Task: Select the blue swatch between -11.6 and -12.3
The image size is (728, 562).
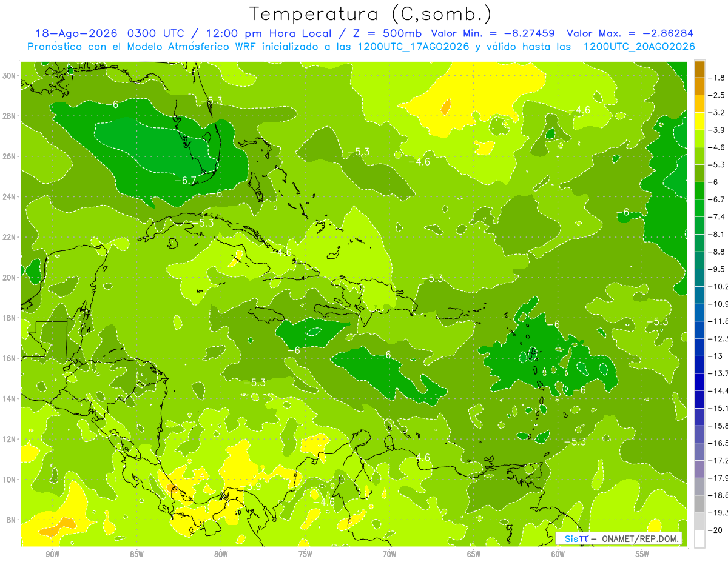Action: coord(699,329)
